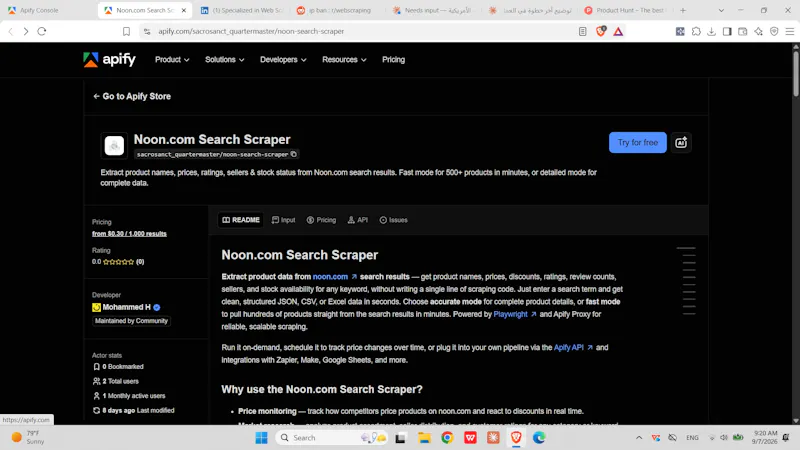Viewport: 800px width, 450px height.
Task: Switch to the README tab
Action: click(x=241, y=220)
